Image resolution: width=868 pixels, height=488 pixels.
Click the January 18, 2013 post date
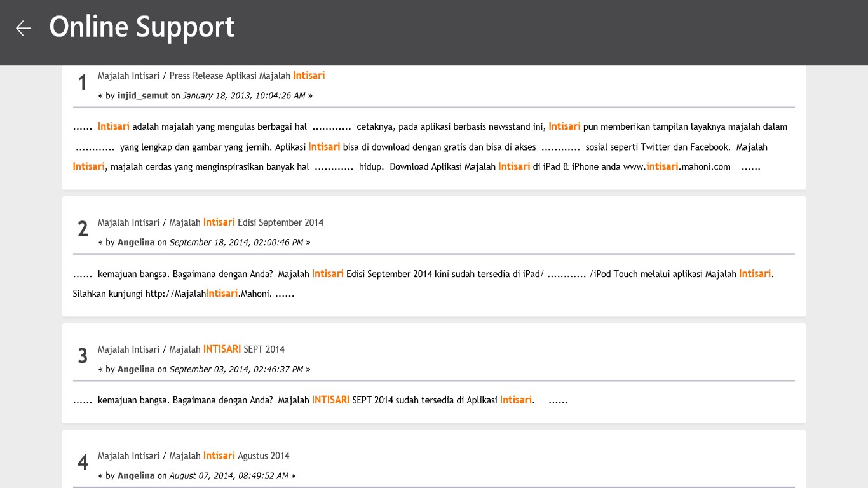244,96
